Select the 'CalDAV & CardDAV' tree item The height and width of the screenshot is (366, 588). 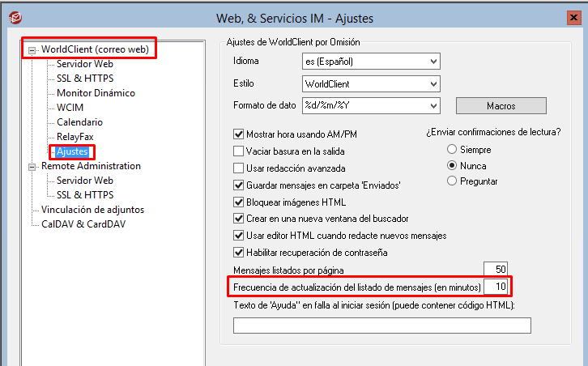[x=83, y=224]
